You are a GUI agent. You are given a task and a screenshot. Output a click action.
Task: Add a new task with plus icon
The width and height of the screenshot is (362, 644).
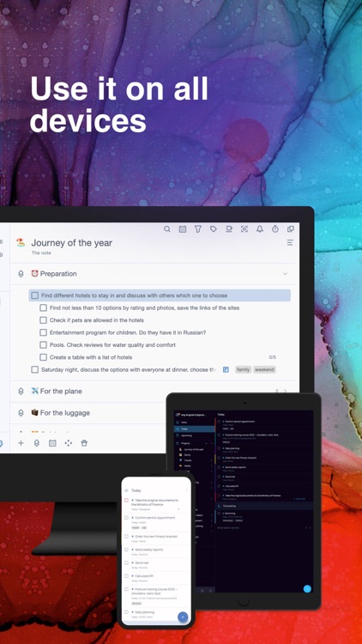pos(21,443)
